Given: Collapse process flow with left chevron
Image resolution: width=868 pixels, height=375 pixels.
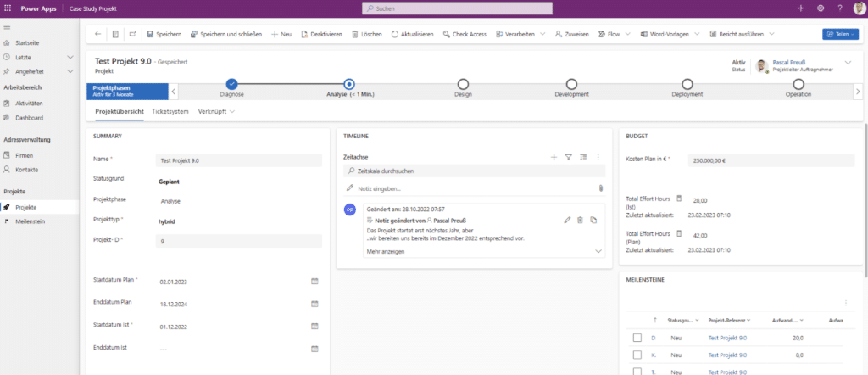Looking at the screenshot, I should pos(173,91).
